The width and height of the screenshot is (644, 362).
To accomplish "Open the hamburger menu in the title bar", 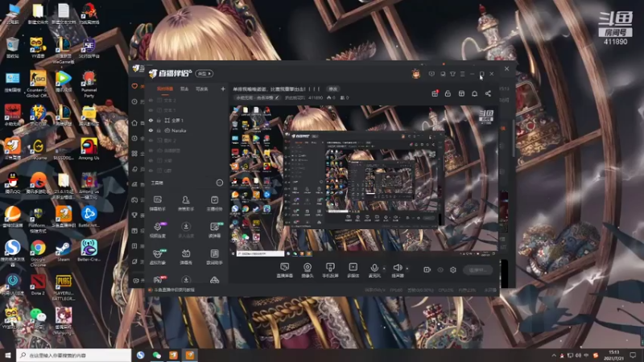I will (462, 74).
